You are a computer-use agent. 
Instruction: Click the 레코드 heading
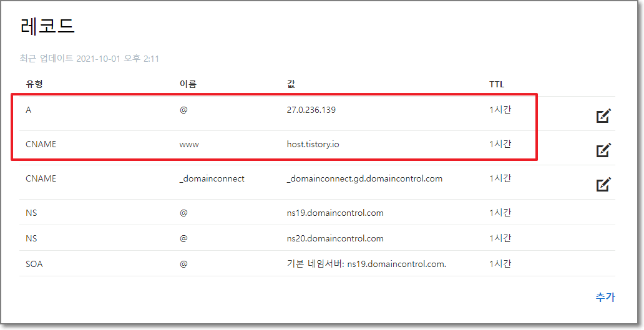[47, 26]
